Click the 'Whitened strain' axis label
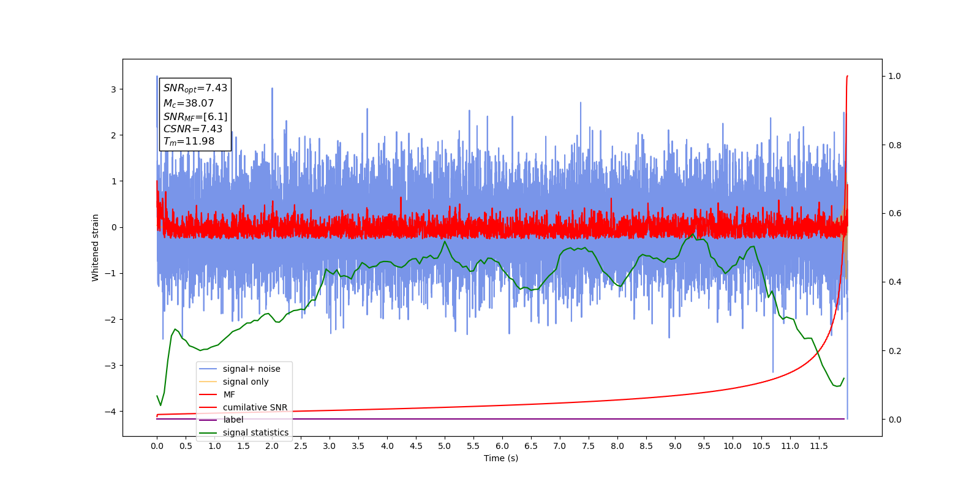980x490 pixels. point(95,247)
